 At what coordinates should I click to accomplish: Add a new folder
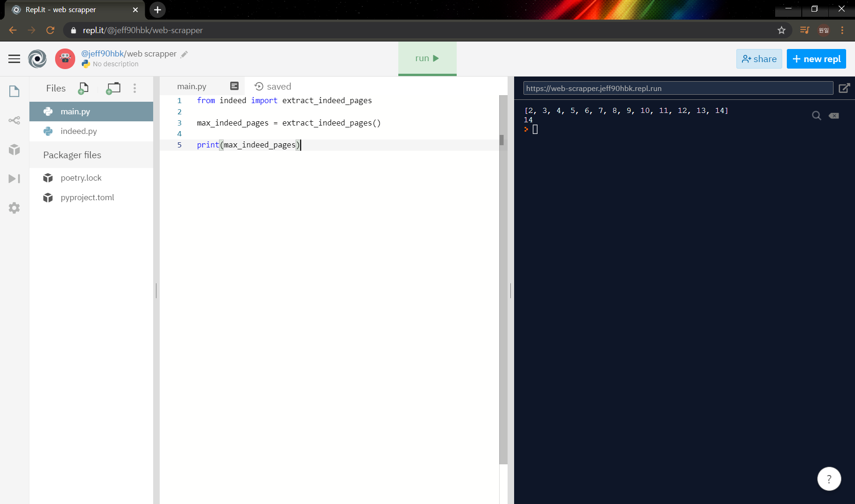tap(113, 88)
